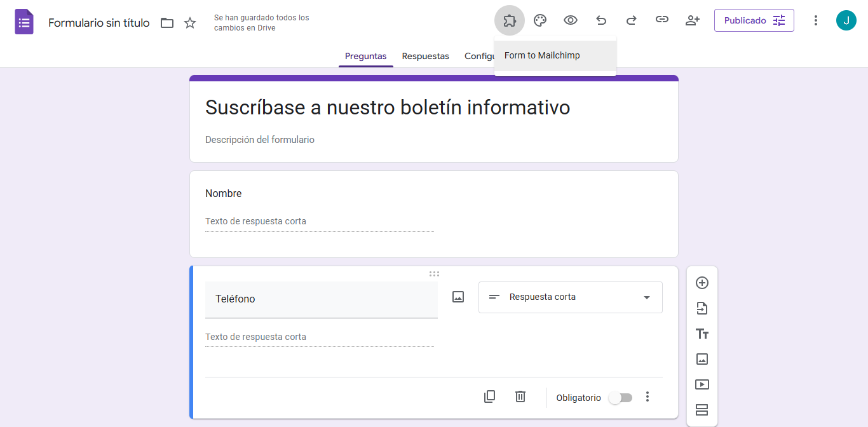The image size is (868, 427).
Task: Add collaborators with person-plus icon
Action: pyautogui.click(x=693, y=20)
